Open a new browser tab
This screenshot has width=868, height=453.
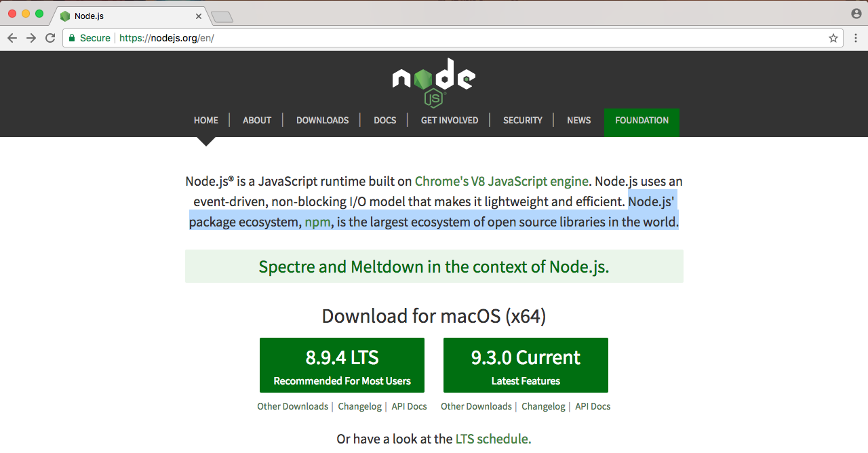pyautogui.click(x=222, y=16)
